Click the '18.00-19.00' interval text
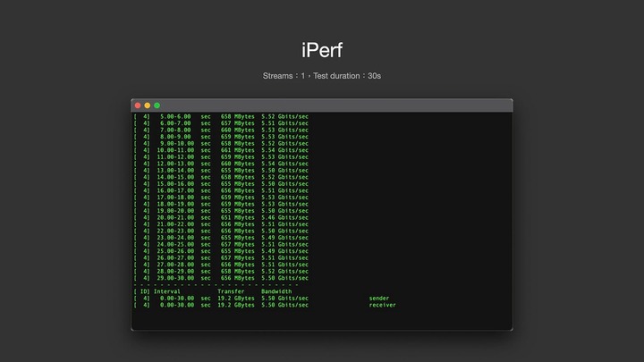 175,204
